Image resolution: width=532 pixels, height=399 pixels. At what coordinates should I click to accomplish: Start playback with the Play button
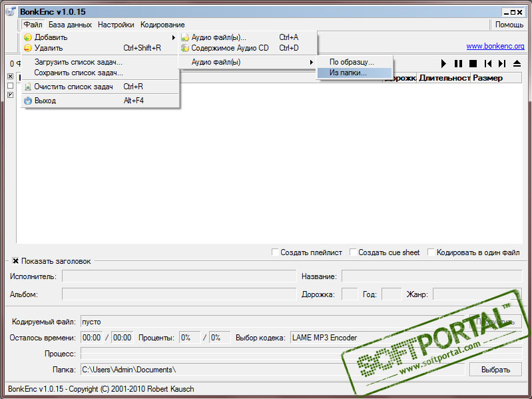pos(443,63)
